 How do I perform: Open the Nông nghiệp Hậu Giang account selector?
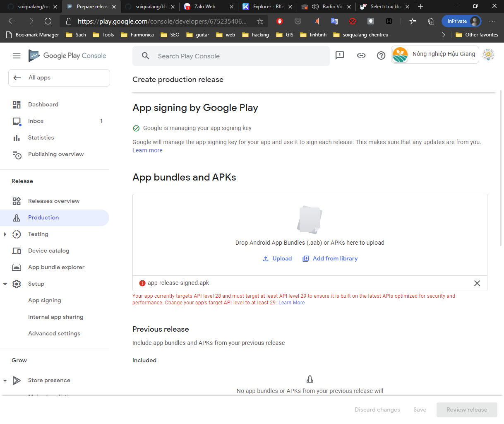tap(435, 55)
